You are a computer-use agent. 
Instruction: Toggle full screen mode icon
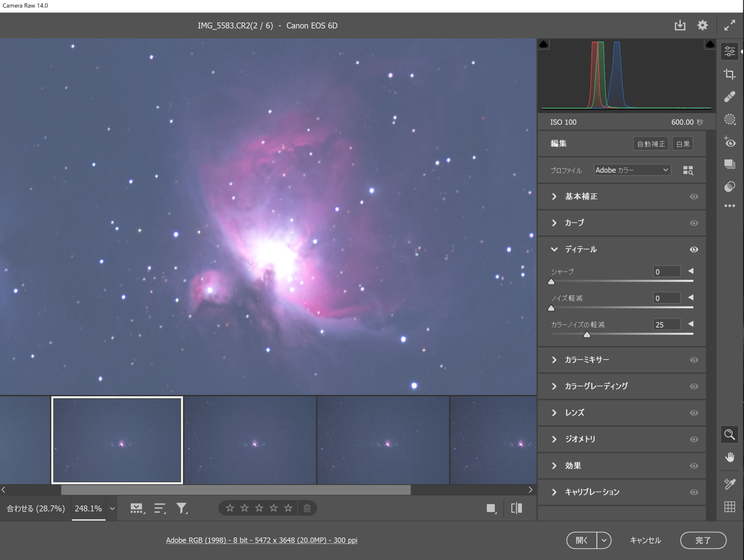click(x=729, y=25)
